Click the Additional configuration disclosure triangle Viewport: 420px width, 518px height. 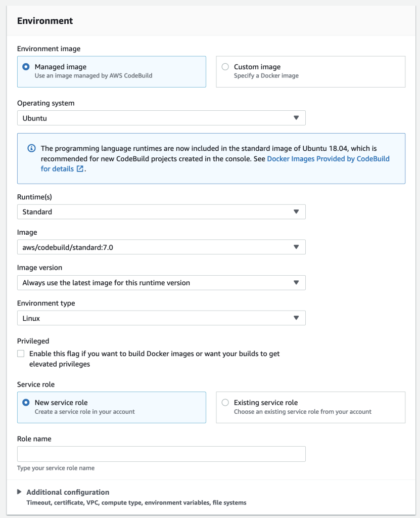click(x=19, y=492)
